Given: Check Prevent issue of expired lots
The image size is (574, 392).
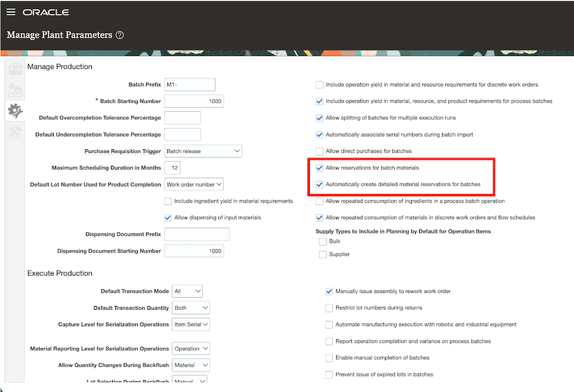Looking at the screenshot, I should 329,375.
